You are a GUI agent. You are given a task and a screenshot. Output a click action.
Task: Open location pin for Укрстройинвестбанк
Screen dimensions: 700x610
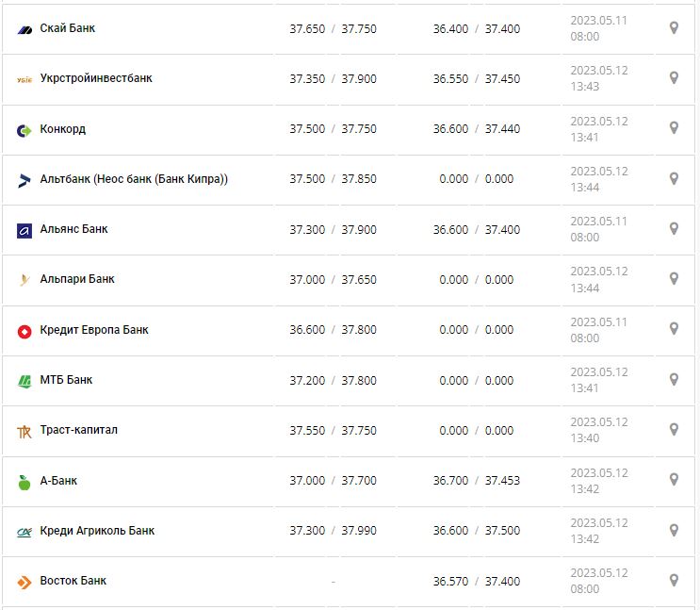(x=674, y=78)
